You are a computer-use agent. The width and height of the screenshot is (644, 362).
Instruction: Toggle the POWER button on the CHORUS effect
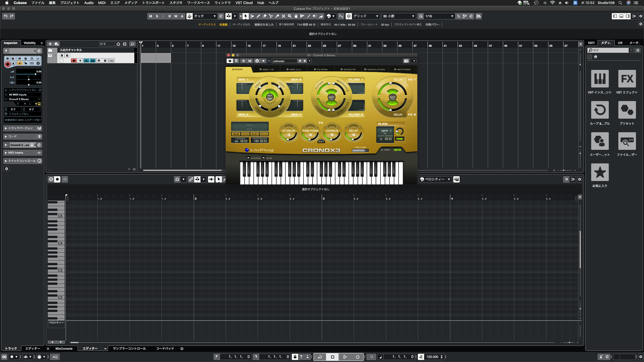332,126
